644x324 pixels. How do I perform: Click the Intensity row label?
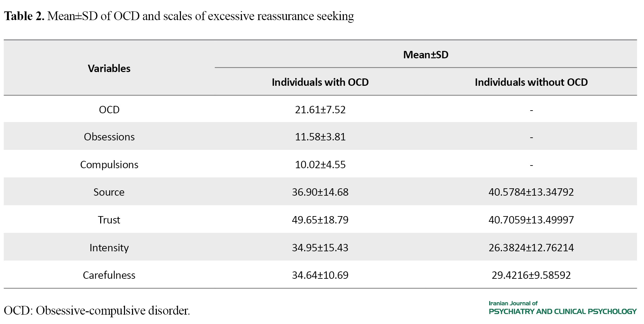109,248
